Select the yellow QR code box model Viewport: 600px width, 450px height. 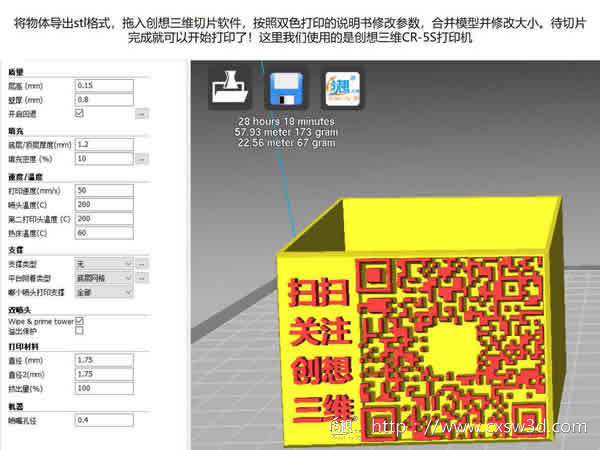pos(419,321)
